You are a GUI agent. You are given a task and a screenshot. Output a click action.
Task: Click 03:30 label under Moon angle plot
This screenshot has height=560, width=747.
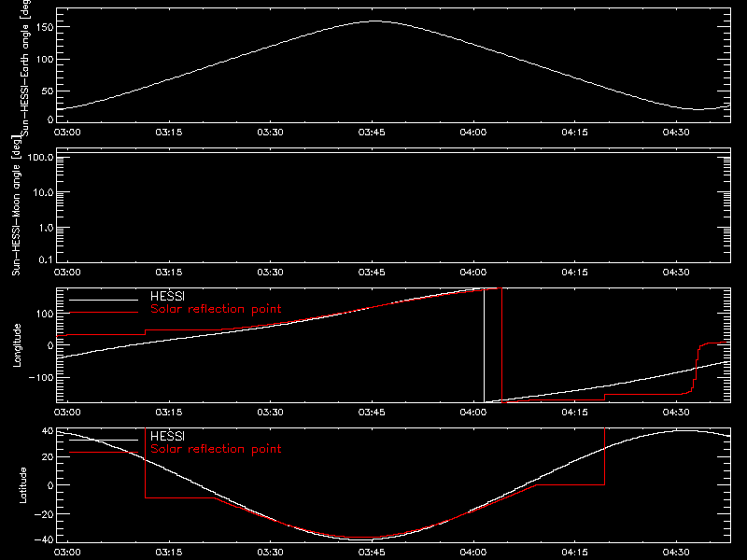(x=270, y=273)
